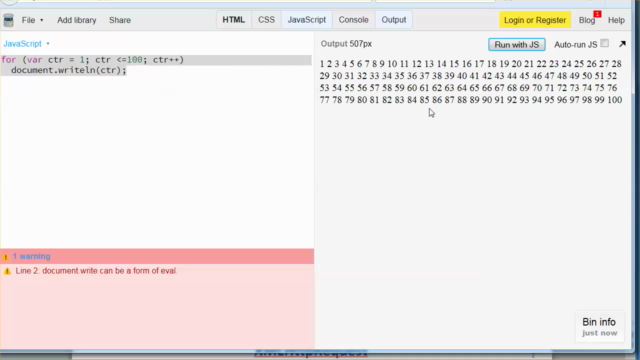
Task: Click the Auto-run JS label
Action: 576,44
